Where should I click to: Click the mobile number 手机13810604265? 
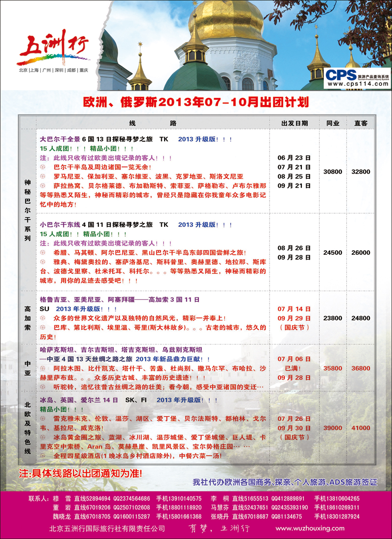pos(337,498)
